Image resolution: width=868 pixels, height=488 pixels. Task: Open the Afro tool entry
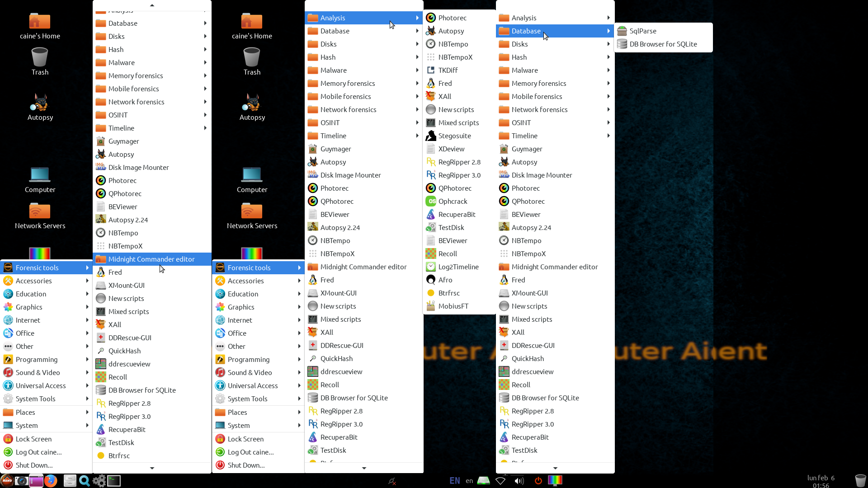point(445,280)
